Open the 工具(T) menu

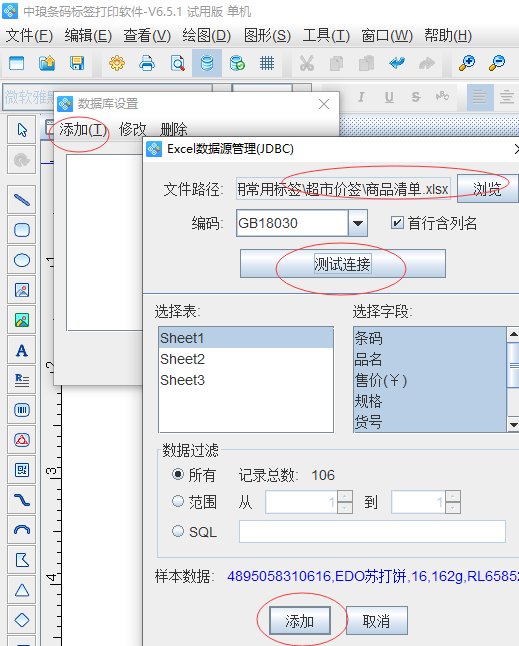click(326, 35)
